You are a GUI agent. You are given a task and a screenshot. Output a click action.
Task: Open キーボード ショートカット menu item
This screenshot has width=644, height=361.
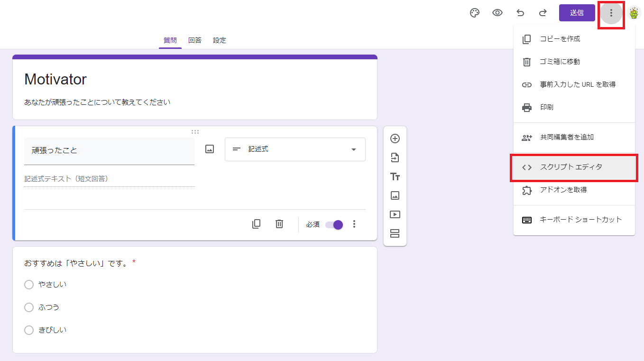(574, 220)
